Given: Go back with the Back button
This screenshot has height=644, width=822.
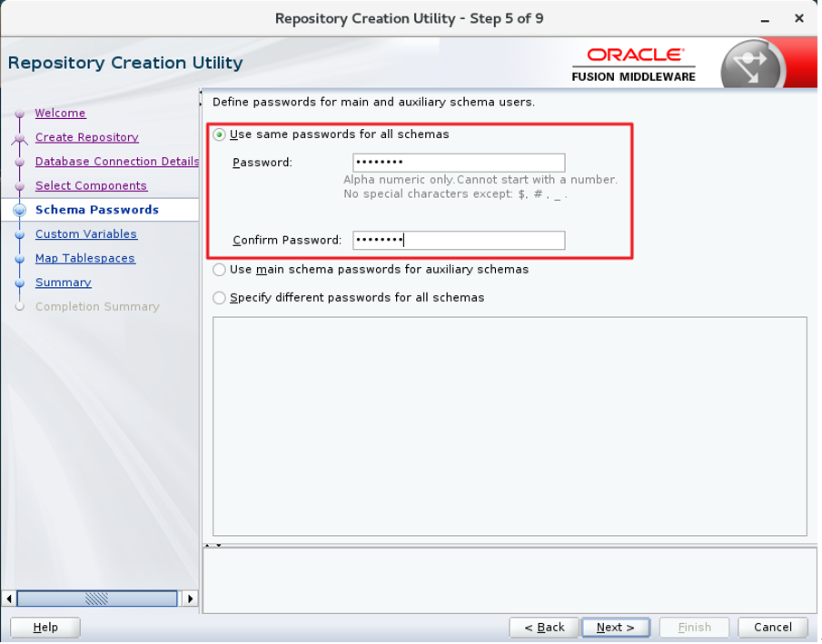Looking at the screenshot, I should pyautogui.click(x=544, y=629).
